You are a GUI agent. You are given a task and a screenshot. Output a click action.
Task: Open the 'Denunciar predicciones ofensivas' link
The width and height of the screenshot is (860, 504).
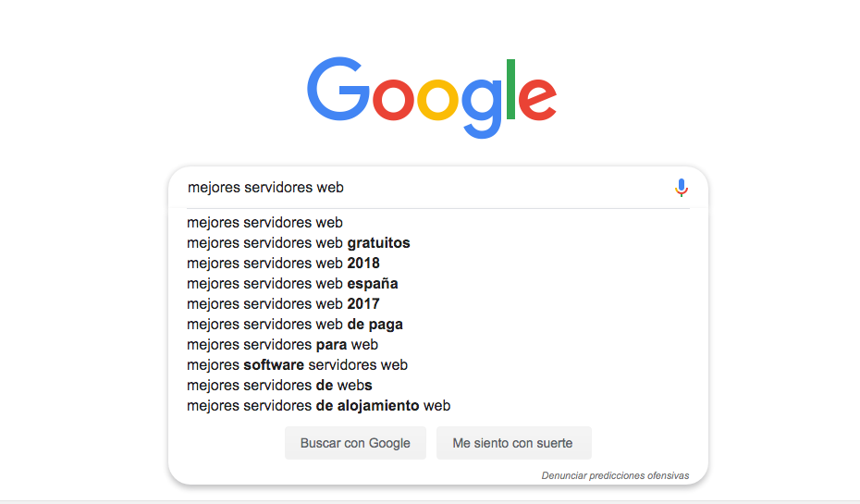pos(615,475)
